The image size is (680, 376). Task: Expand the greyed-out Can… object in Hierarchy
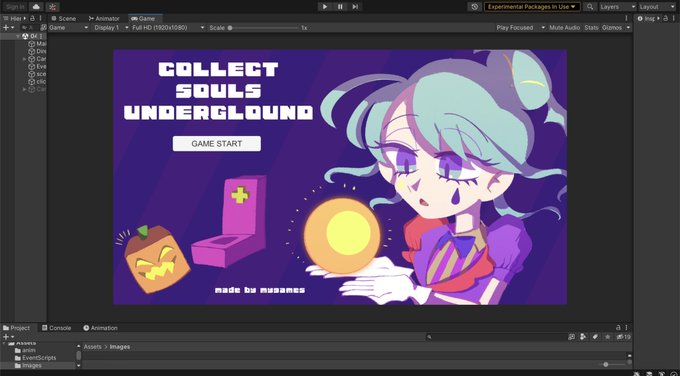coord(25,89)
